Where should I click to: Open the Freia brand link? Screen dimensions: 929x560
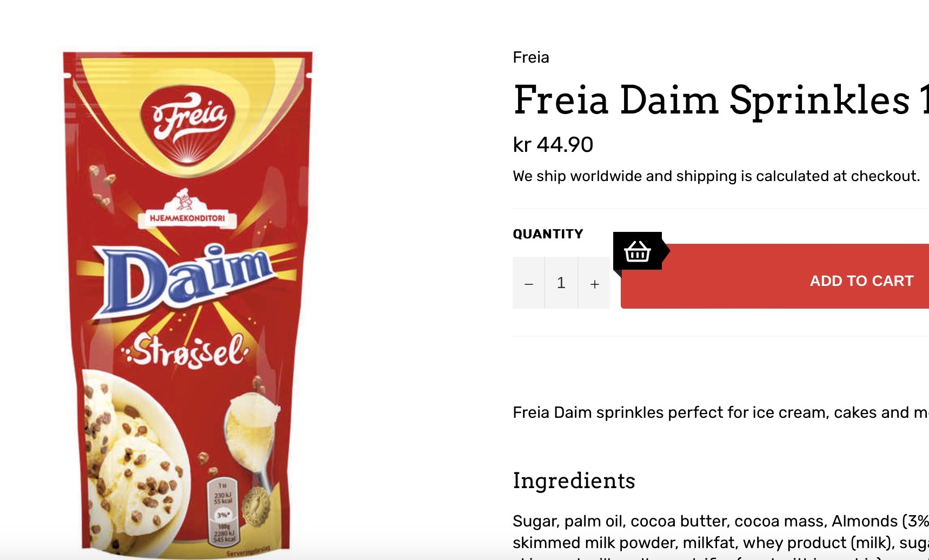point(531,57)
